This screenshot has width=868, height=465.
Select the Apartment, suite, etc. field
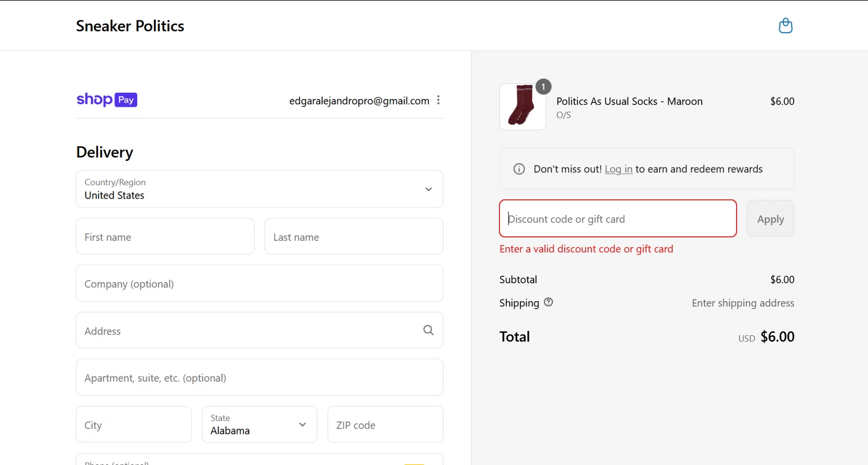(260, 377)
